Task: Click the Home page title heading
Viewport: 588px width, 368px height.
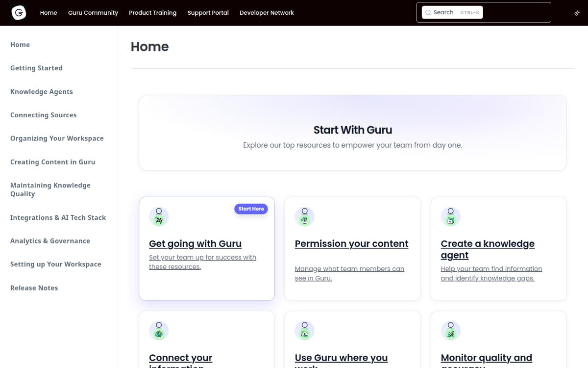Action: tap(149, 47)
